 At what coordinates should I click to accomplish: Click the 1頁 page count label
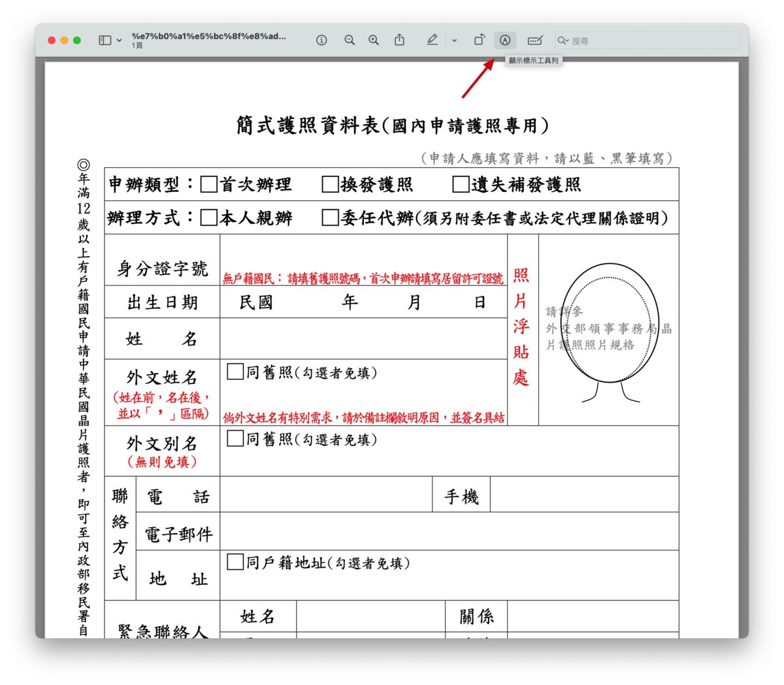point(137,46)
